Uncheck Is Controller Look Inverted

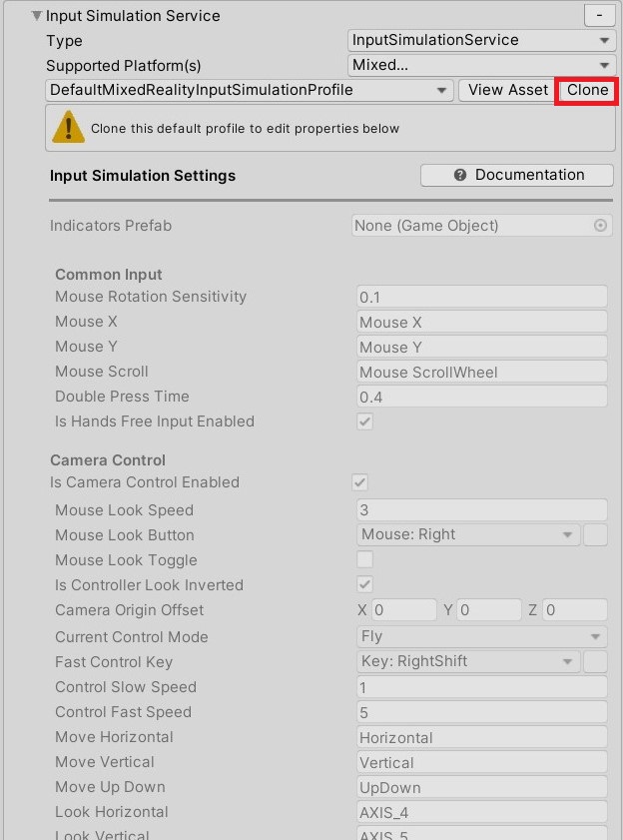click(x=364, y=584)
